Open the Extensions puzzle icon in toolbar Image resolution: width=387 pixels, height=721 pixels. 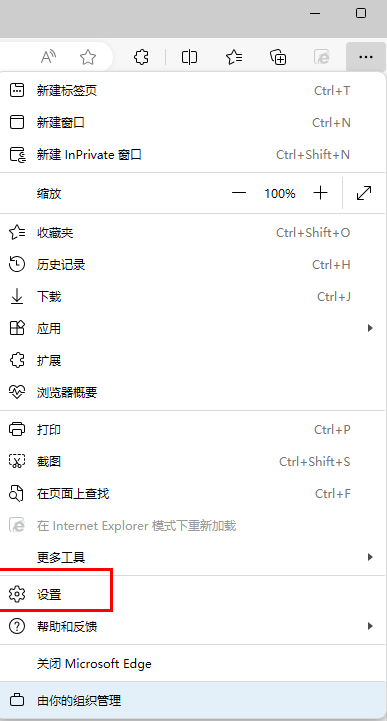click(x=141, y=57)
